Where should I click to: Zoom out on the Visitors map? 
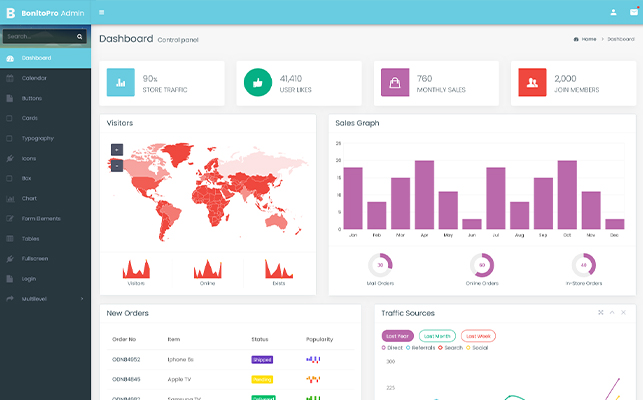click(x=117, y=166)
